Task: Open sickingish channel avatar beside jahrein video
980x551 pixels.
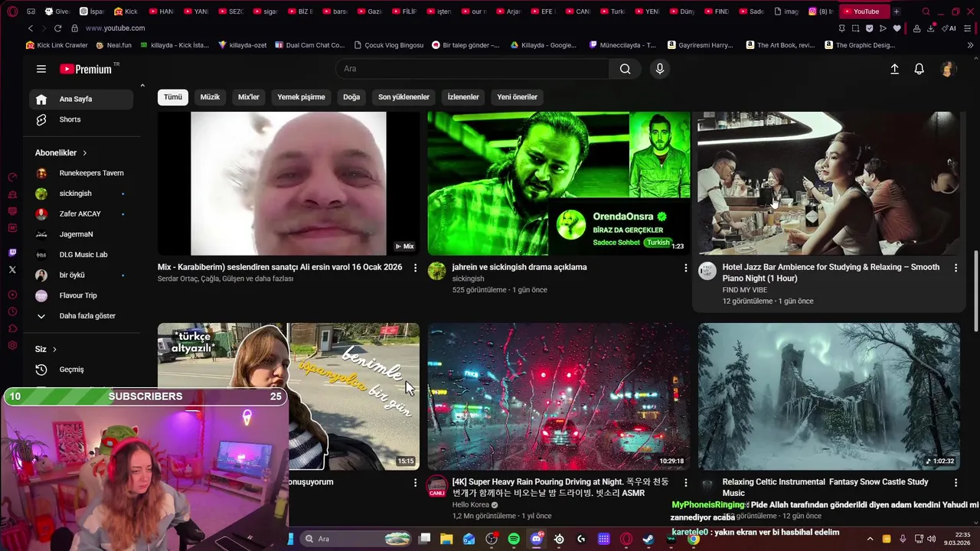Action: click(437, 271)
